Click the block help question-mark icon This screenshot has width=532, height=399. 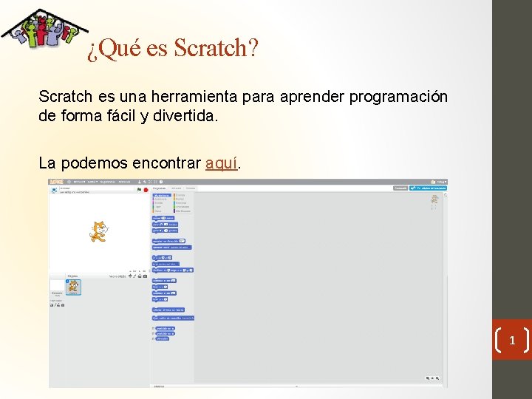[161, 182]
